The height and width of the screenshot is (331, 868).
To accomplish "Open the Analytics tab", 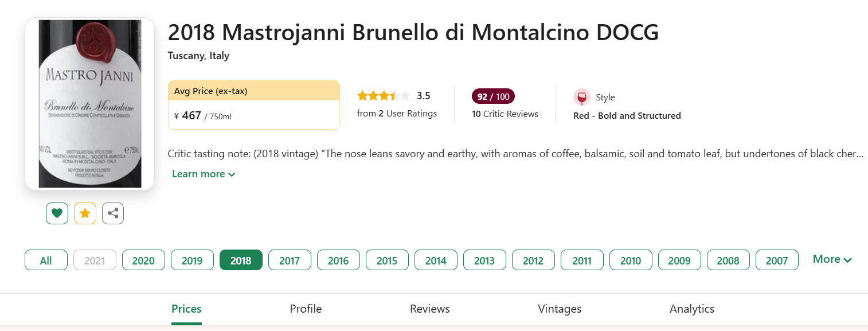I will tap(692, 309).
